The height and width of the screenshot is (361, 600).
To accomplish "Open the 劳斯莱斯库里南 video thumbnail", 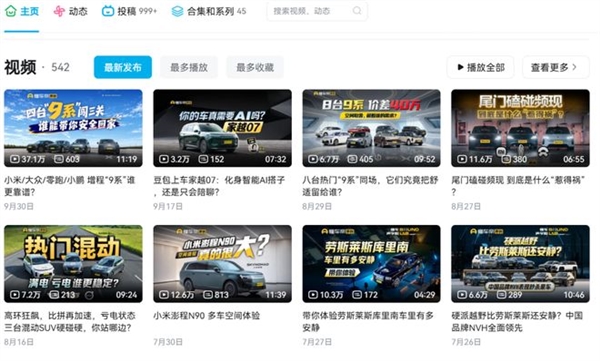I will (371, 264).
